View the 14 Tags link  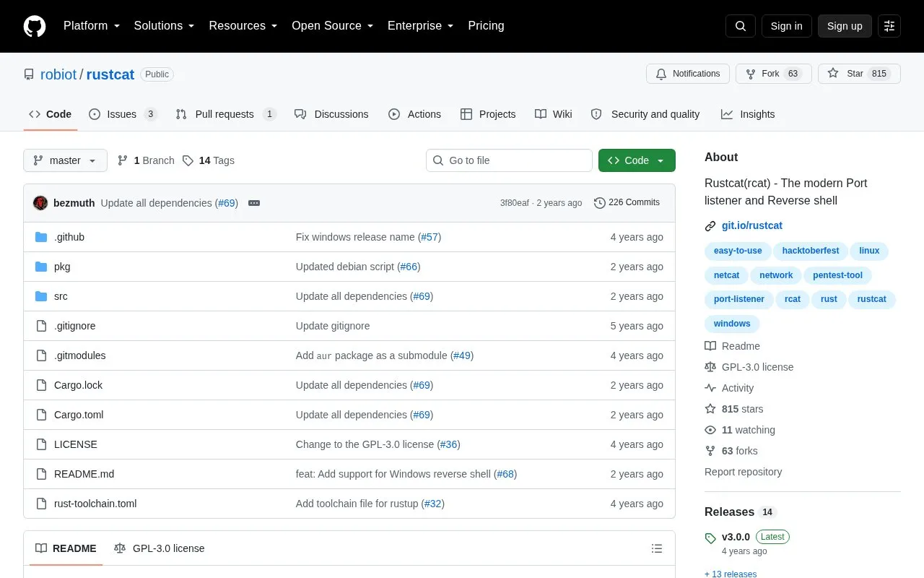[x=209, y=160]
